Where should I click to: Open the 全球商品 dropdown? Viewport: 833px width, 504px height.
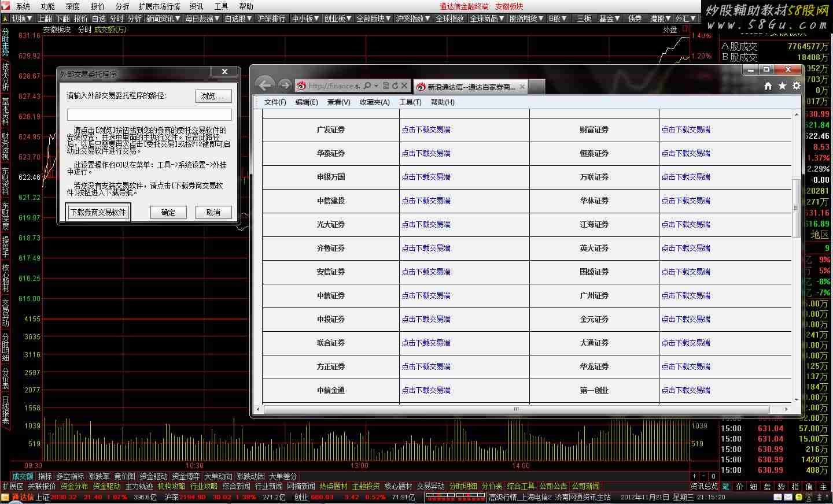click(488, 18)
